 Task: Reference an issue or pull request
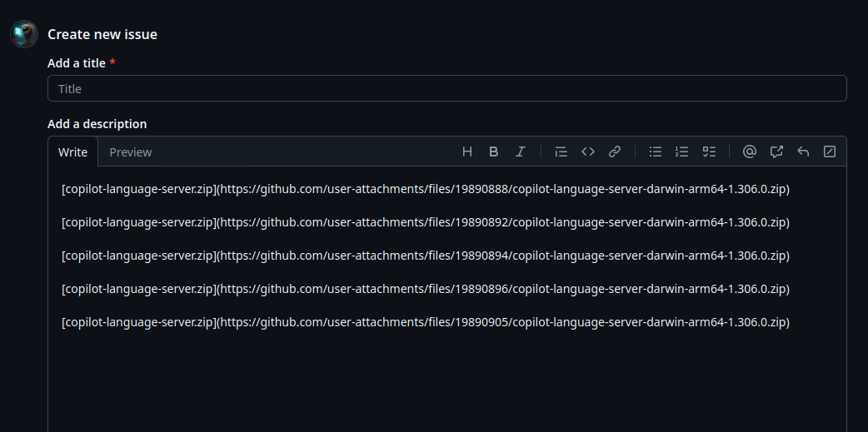[x=776, y=151]
